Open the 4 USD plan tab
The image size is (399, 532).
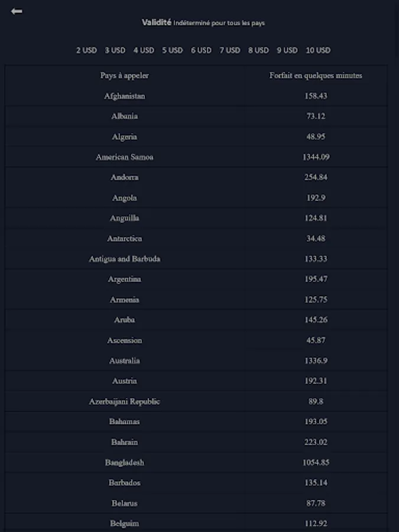[144, 50]
